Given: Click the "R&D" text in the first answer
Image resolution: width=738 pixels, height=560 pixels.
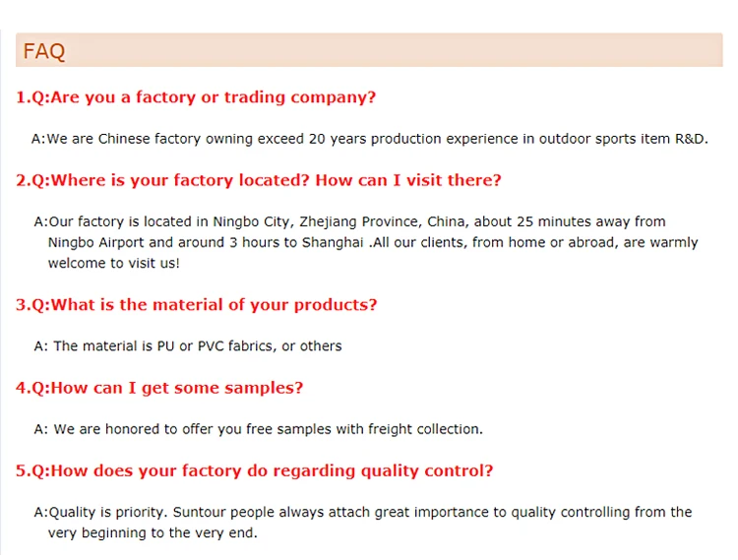Looking at the screenshot, I should coord(690,139).
